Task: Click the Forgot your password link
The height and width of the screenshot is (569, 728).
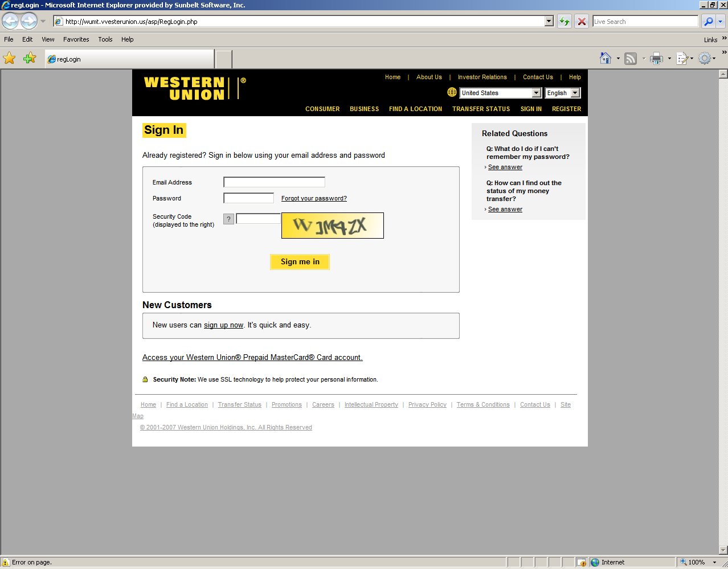Action: 314,198
